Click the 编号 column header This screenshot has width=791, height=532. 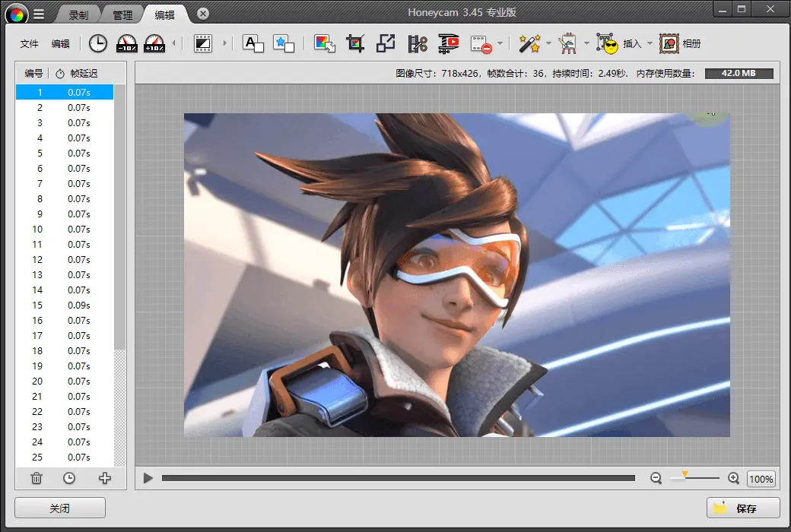point(33,74)
